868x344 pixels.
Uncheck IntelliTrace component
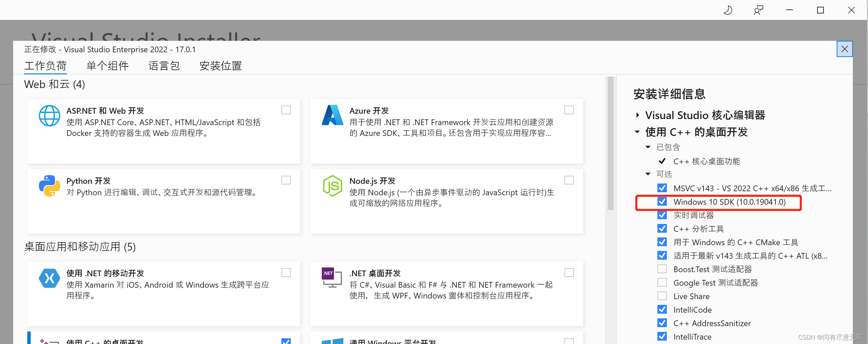pos(662,336)
